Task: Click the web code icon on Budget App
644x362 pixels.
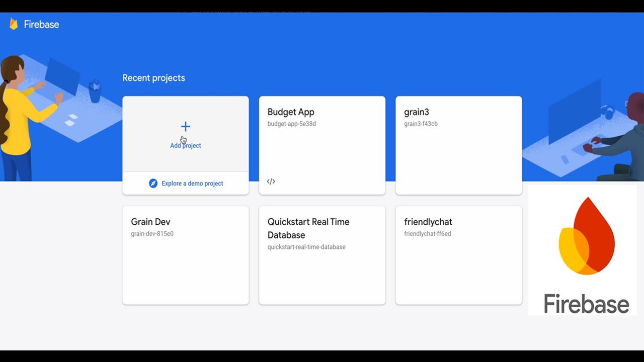Action: pos(271,182)
